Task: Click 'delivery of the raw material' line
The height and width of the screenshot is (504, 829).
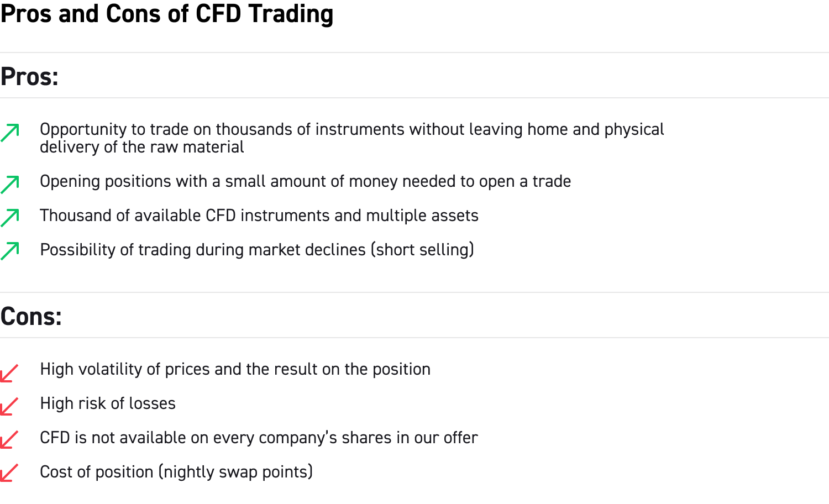Action: click(x=141, y=147)
